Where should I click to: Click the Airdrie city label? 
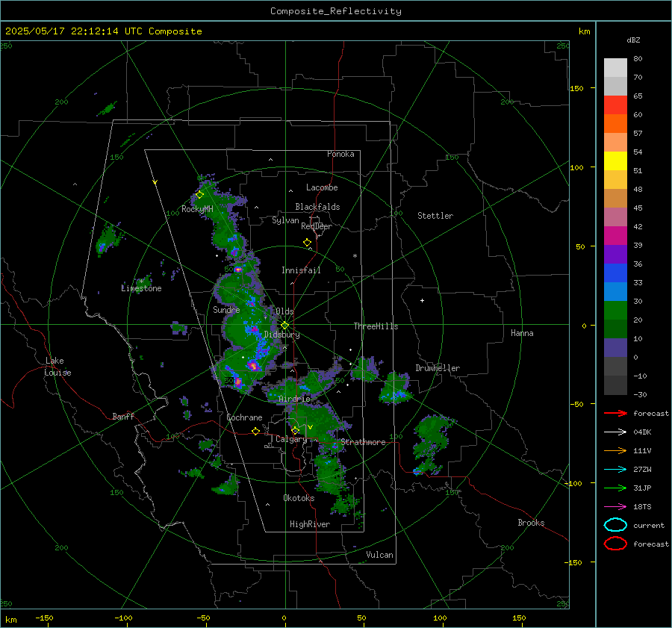pyautogui.click(x=294, y=399)
